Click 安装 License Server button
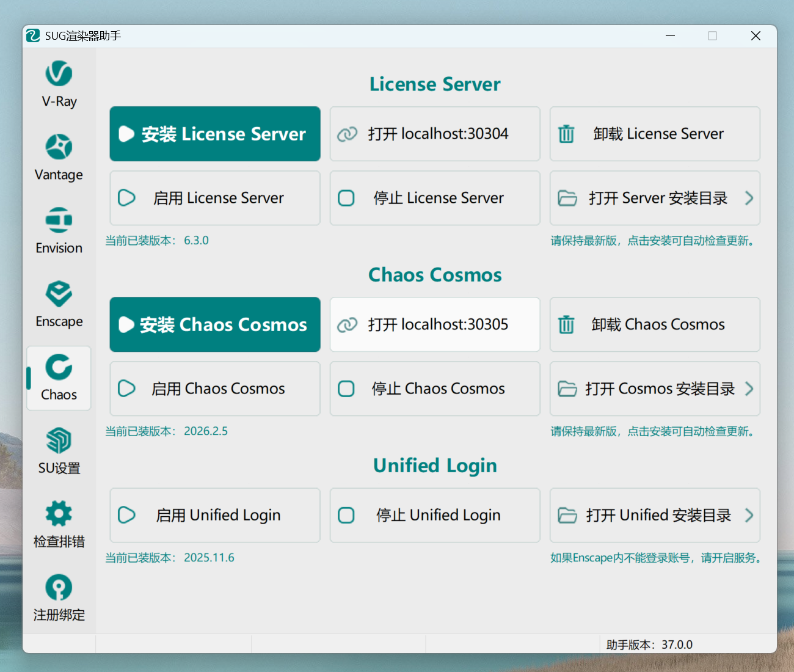The width and height of the screenshot is (794, 672). tap(215, 134)
